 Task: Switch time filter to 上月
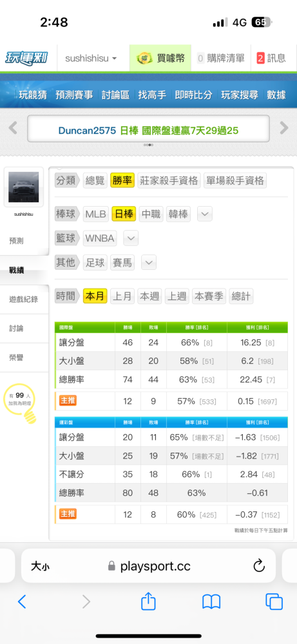[x=122, y=296]
